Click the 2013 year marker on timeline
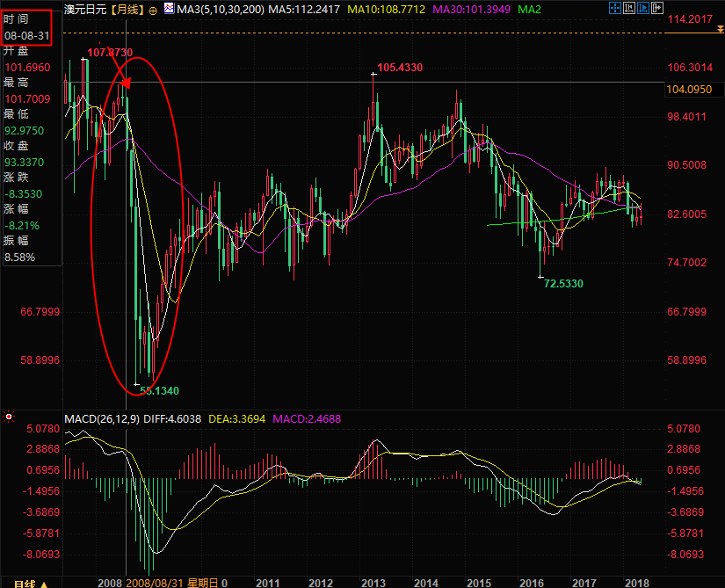This screenshot has height=588, width=725. click(x=373, y=583)
